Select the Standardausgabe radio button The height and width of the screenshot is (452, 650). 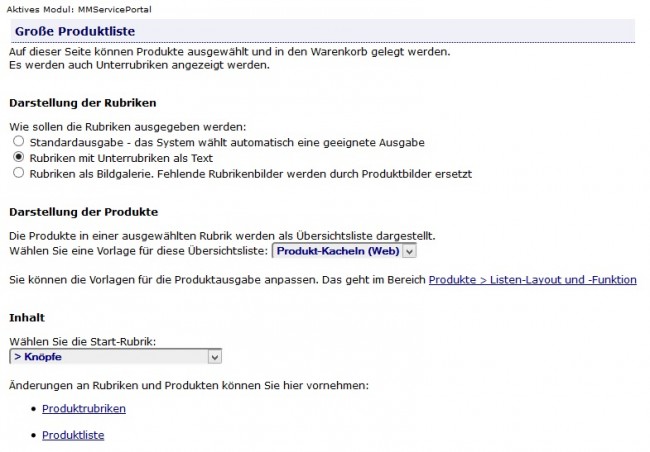click(18, 141)
